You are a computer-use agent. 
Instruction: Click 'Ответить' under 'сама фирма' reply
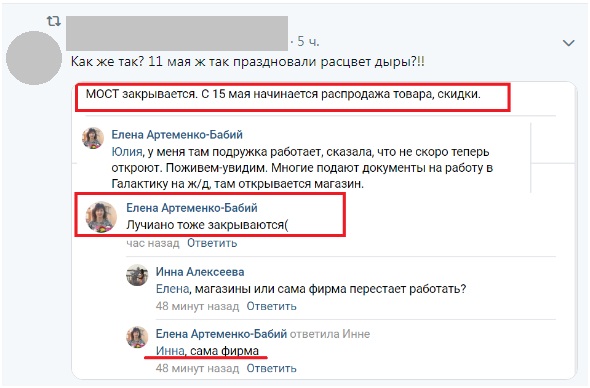click(x=271, y=368)
